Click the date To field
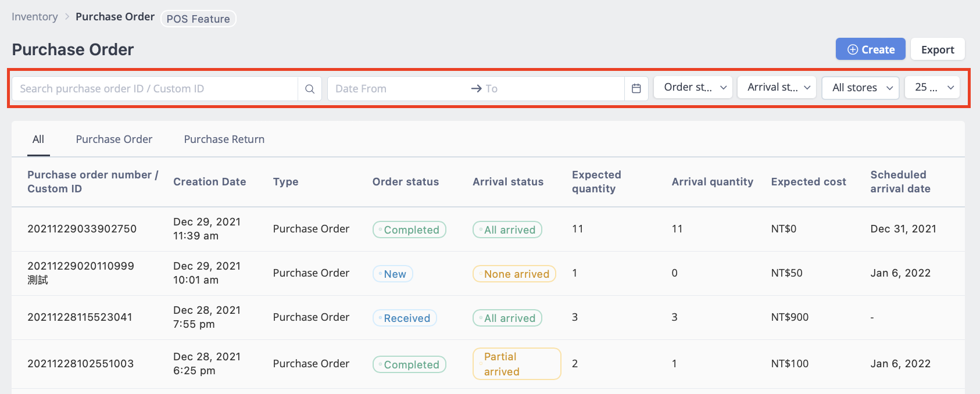 [552, 89]
